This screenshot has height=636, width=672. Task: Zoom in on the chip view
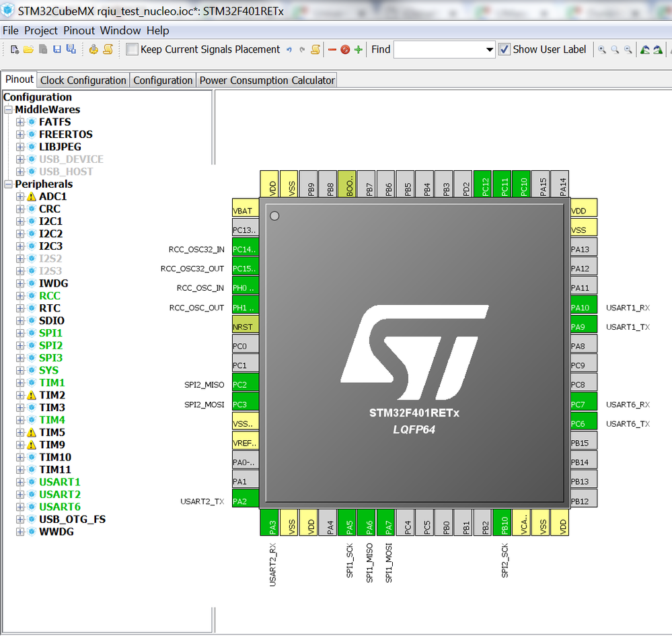point(602,50)
